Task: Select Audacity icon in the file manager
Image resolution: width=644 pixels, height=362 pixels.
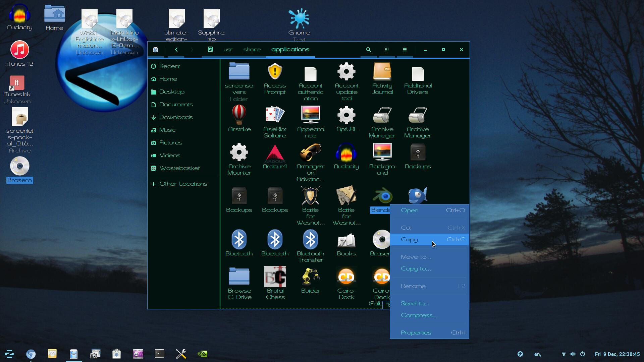Action: [346, 153]
